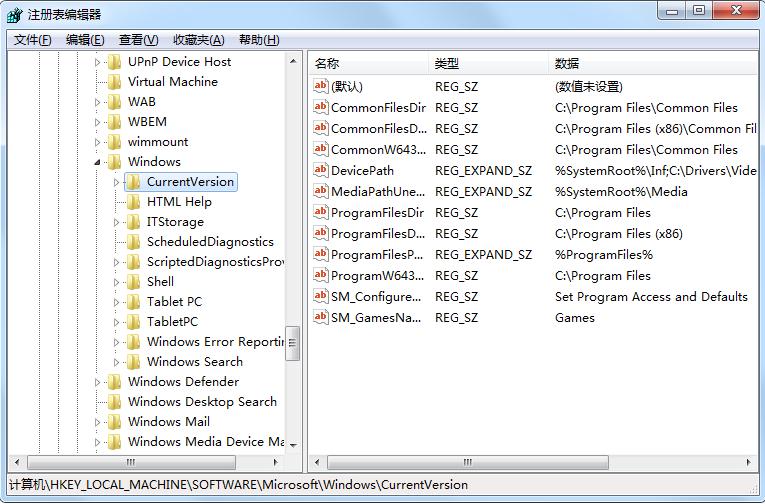Select the Windows Media Device Ma key
This screenshot has height=504, width=765.
(206, 442)
